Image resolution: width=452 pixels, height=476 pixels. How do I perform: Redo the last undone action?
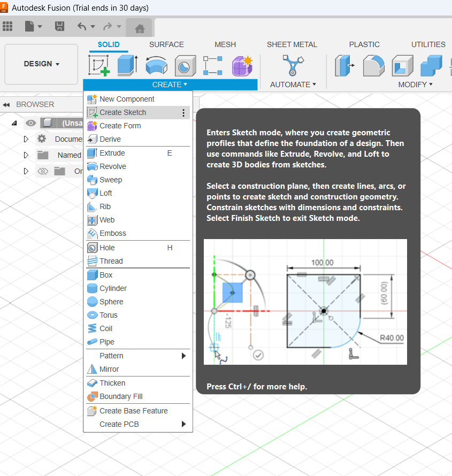108,26
